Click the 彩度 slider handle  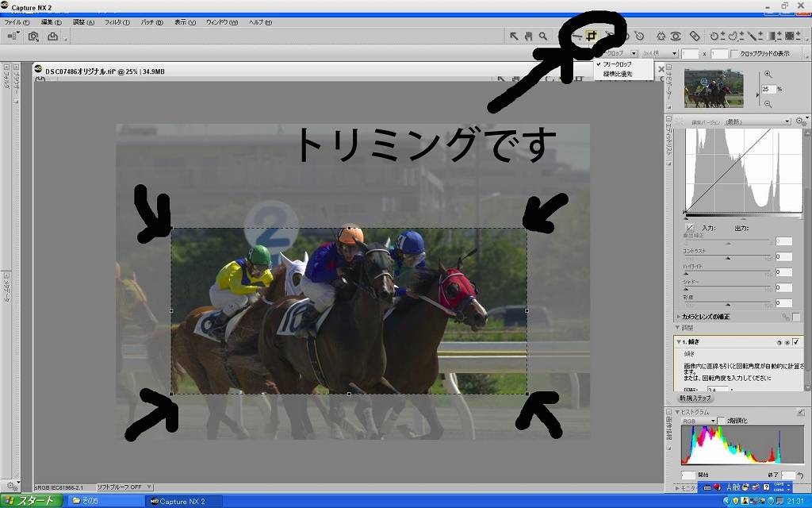727,305
